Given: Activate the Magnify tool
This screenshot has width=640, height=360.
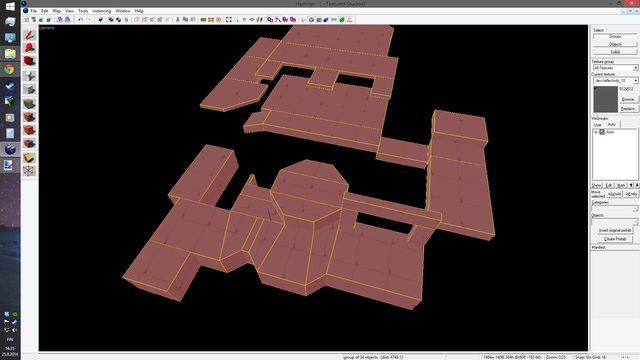Looking at the screenshot, I should [x=29, y=48].
